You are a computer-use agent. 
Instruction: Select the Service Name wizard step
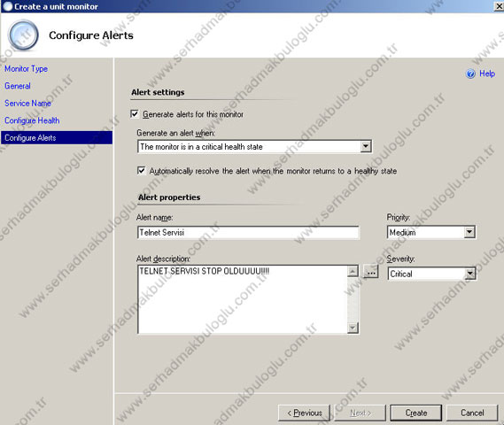pyautogui.click(x=27, y=103)
